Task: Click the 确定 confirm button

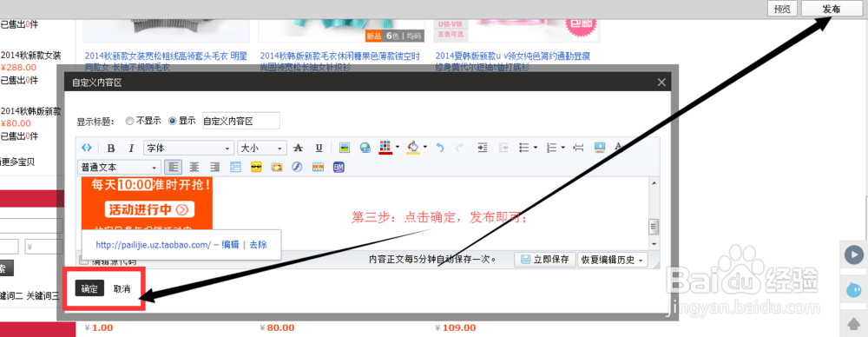Action: click(89, 288)
